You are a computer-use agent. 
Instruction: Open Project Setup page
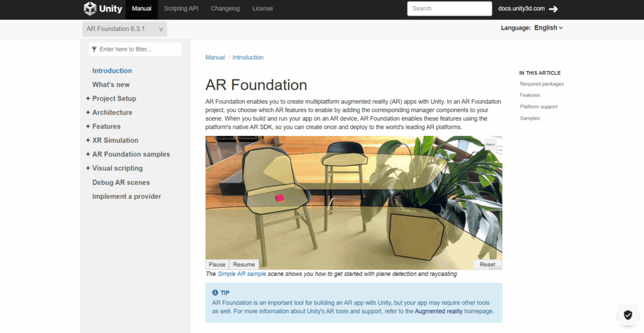pos(114,99)
